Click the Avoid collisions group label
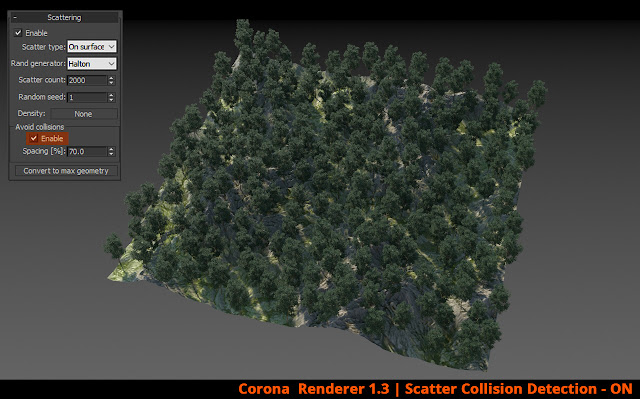Viewport: 640px width, 399px height. [x=40, y=127]
